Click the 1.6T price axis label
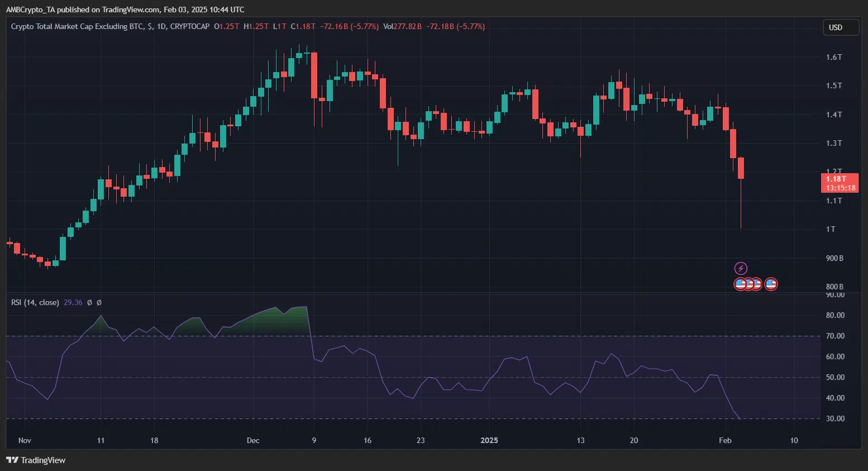868x471 pixels. [x=834, y=57]
